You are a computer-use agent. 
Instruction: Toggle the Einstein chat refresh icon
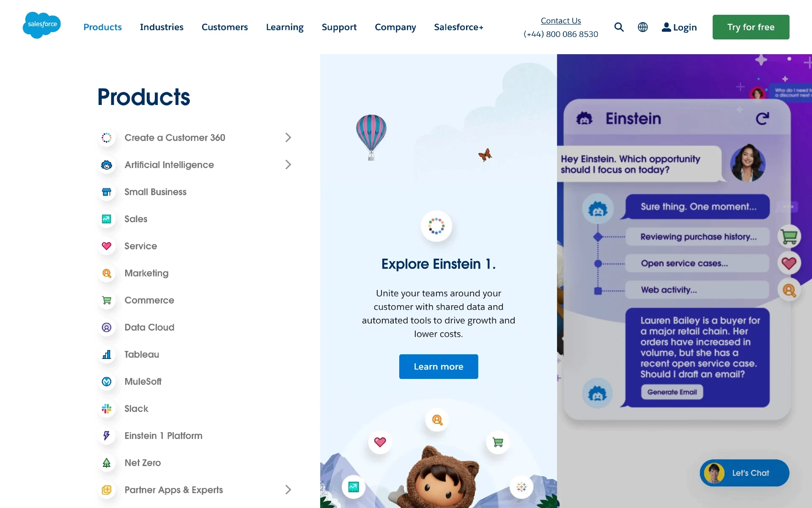763,118
